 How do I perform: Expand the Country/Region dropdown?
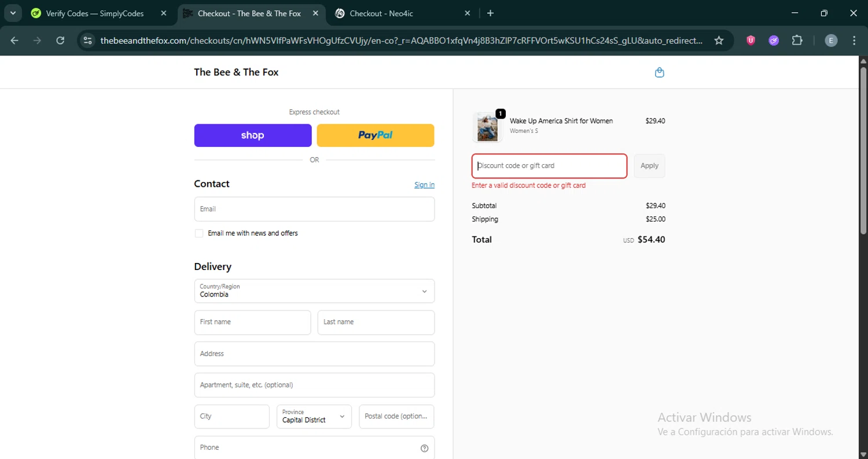coord(314,291)
